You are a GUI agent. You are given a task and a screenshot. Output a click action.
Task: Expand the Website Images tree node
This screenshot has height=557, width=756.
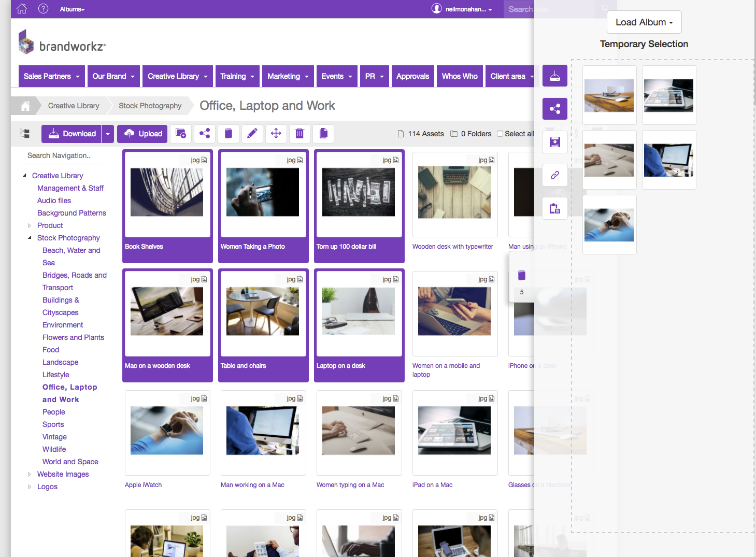pyautogui.click(x=30, y=474)
